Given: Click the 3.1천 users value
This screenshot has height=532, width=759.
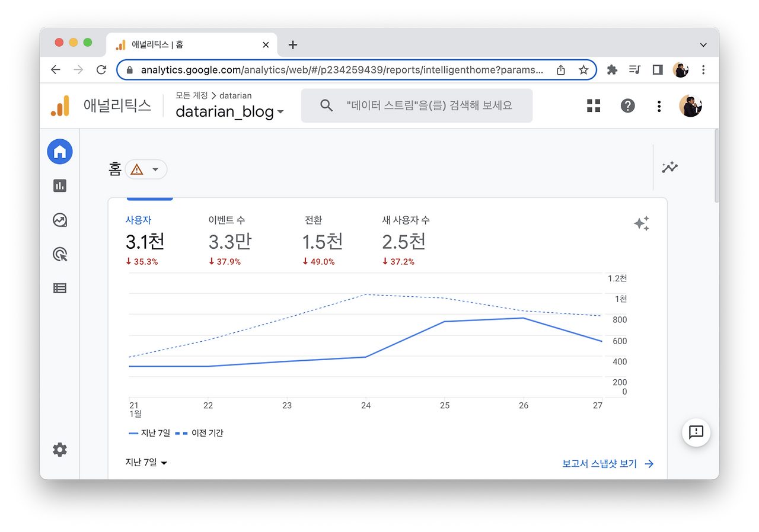Looking at the screenshot, I should 145,241.
